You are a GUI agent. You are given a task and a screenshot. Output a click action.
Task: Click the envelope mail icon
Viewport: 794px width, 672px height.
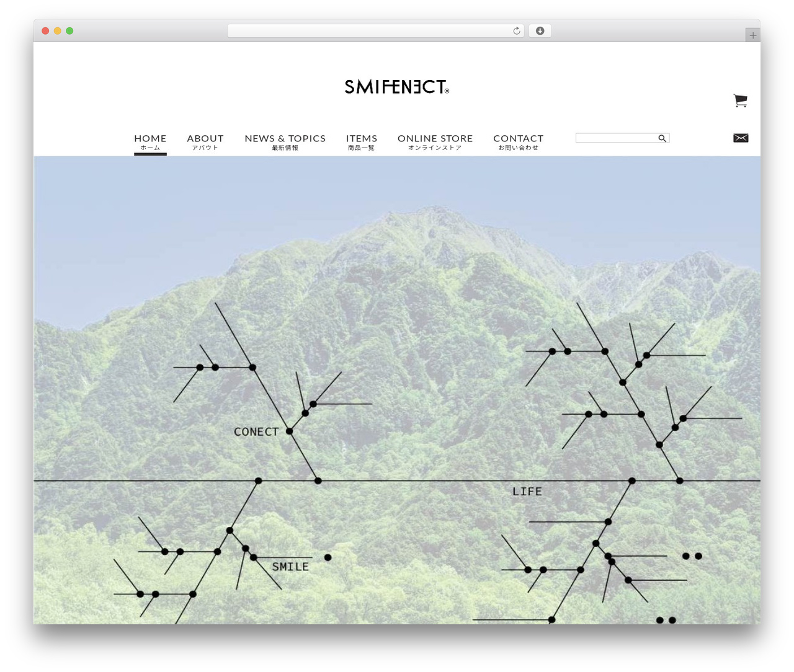741,138
